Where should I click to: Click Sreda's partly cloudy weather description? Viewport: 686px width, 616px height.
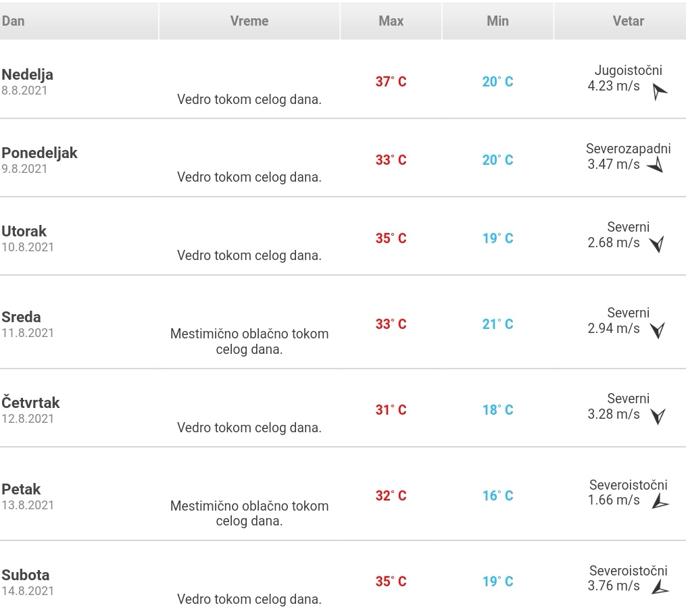(x=249, y=342)
